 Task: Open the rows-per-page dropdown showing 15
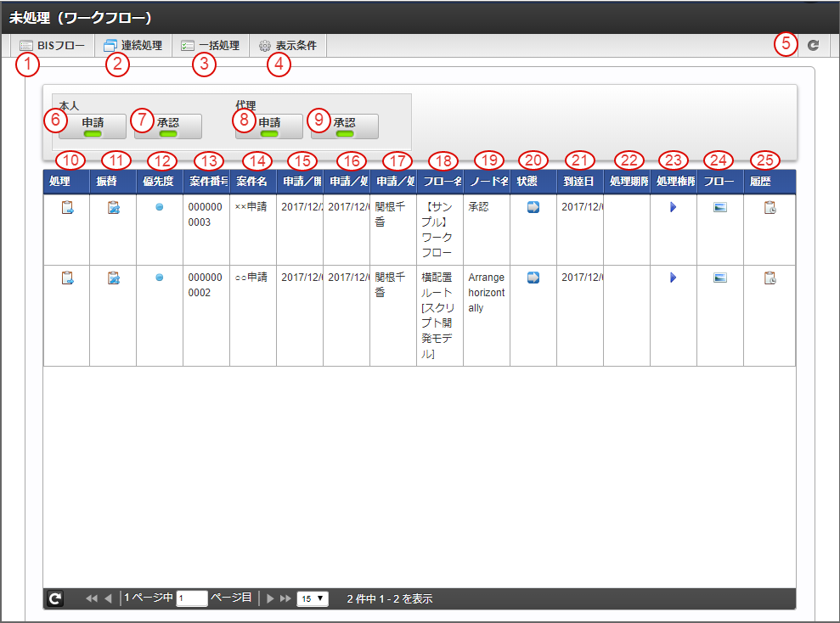(x=313, y=598)
